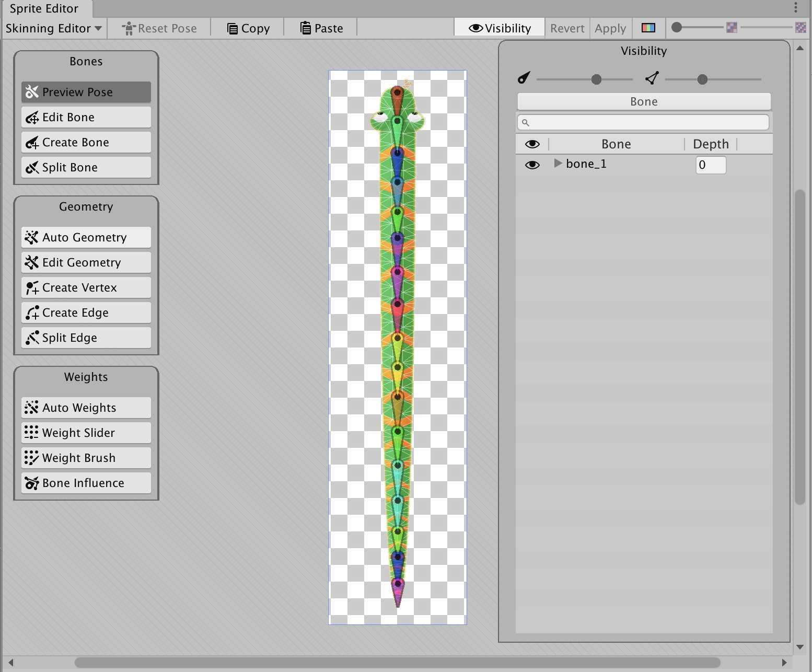Select the Create Bone tool

click(x=86, y=142)
